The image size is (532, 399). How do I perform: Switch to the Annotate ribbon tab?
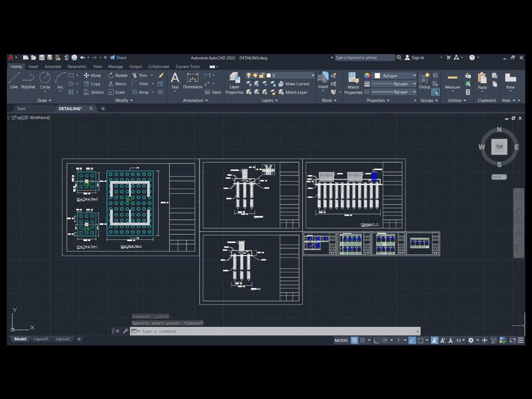click(x=52, y=66)
